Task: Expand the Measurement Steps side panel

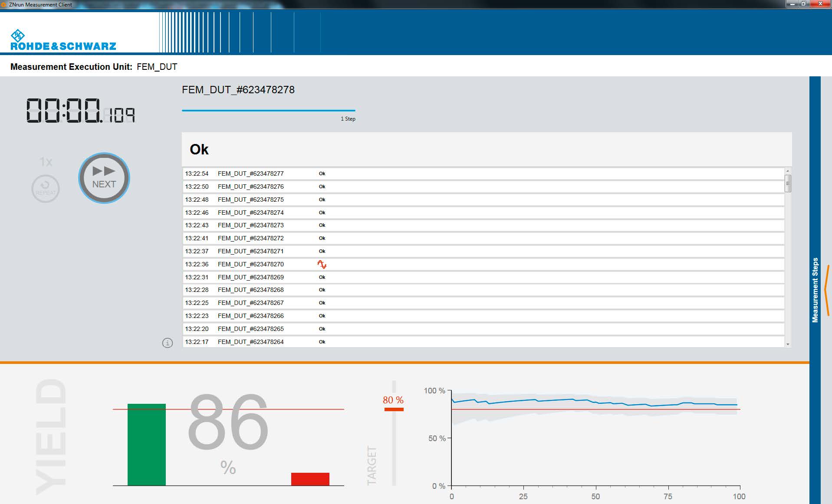Action: tap(815, 290)
